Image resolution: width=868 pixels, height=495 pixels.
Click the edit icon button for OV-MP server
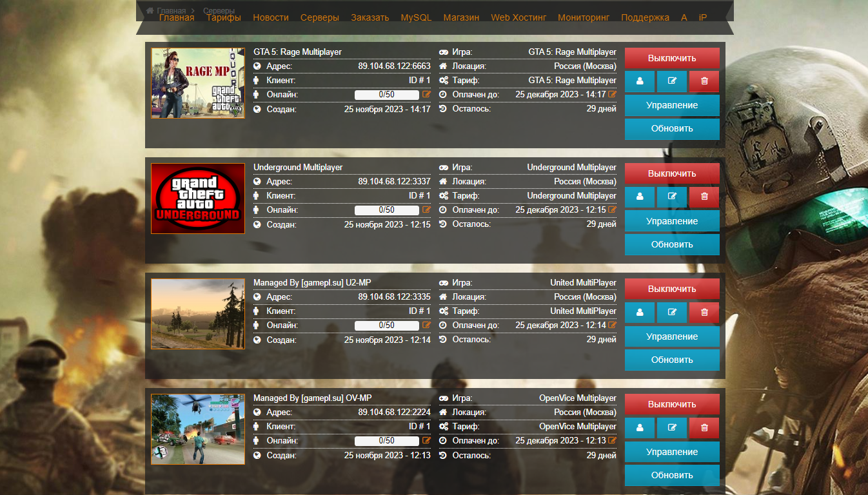[672, 427]
